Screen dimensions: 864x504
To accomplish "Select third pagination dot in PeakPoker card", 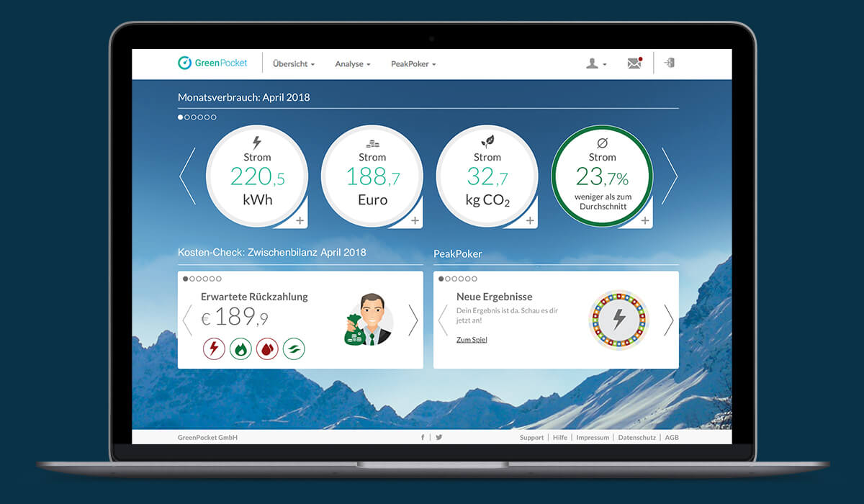I will [454, 279].
